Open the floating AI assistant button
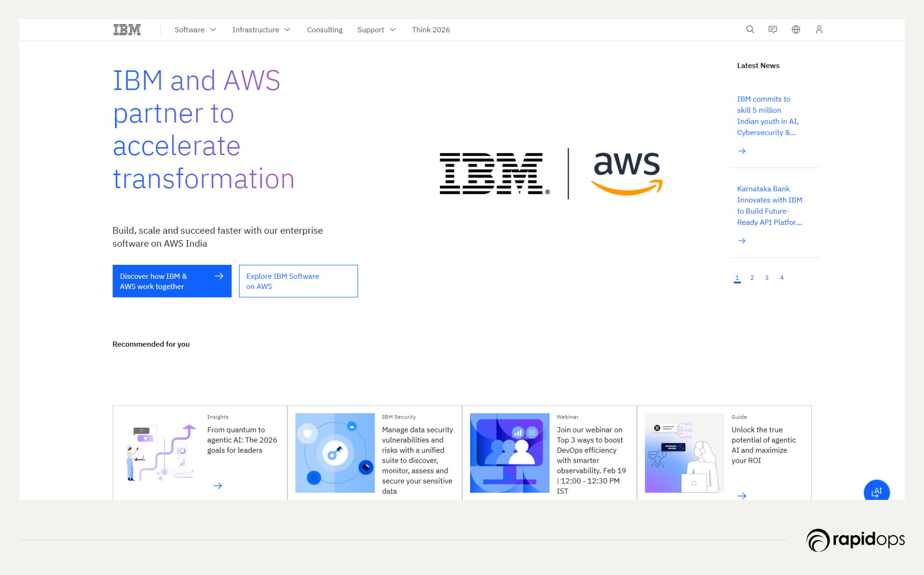Viewport: 924px width, 575px height. (x=876, y=492)
